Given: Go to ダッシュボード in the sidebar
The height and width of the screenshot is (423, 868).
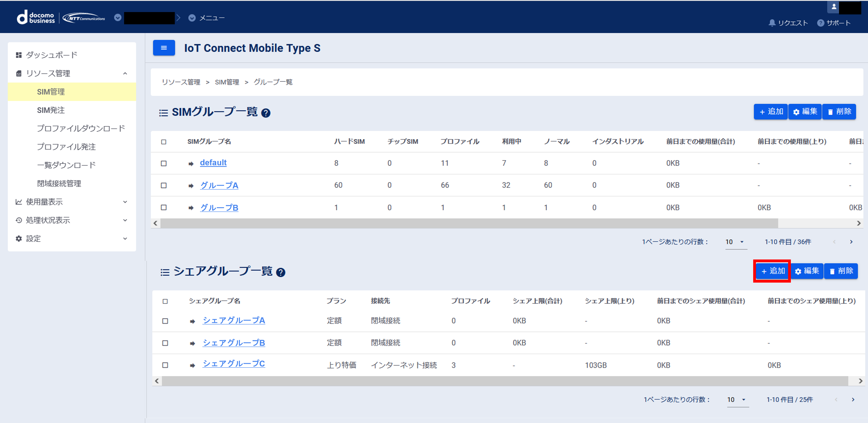Looking at the screenshot, I should point(51,55).
